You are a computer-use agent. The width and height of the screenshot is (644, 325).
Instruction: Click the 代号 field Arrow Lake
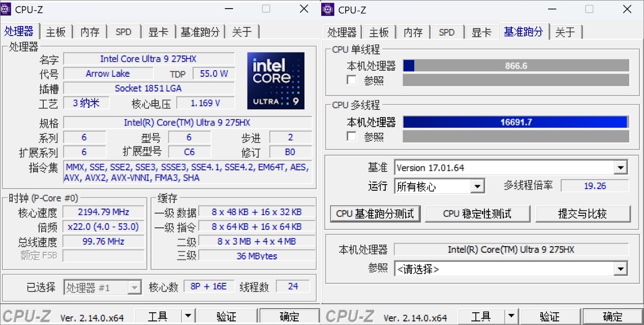point(108,74)
